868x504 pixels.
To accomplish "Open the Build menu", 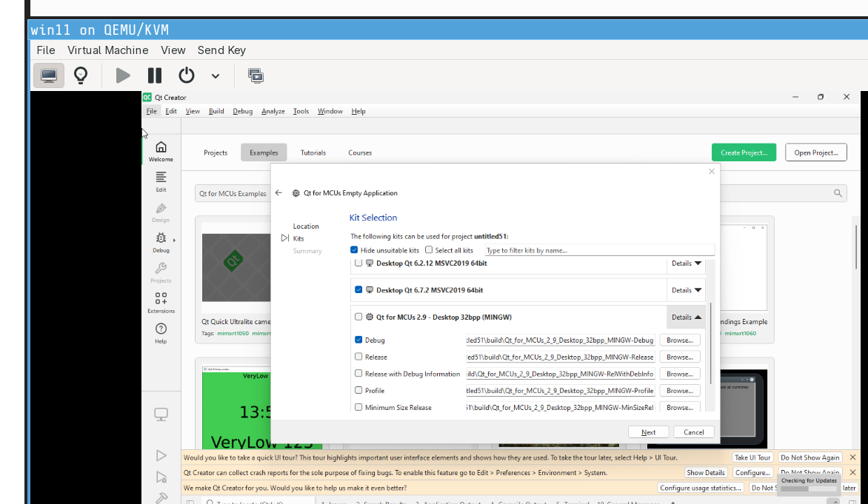I will pyautogui.click(x=216, y=111).
